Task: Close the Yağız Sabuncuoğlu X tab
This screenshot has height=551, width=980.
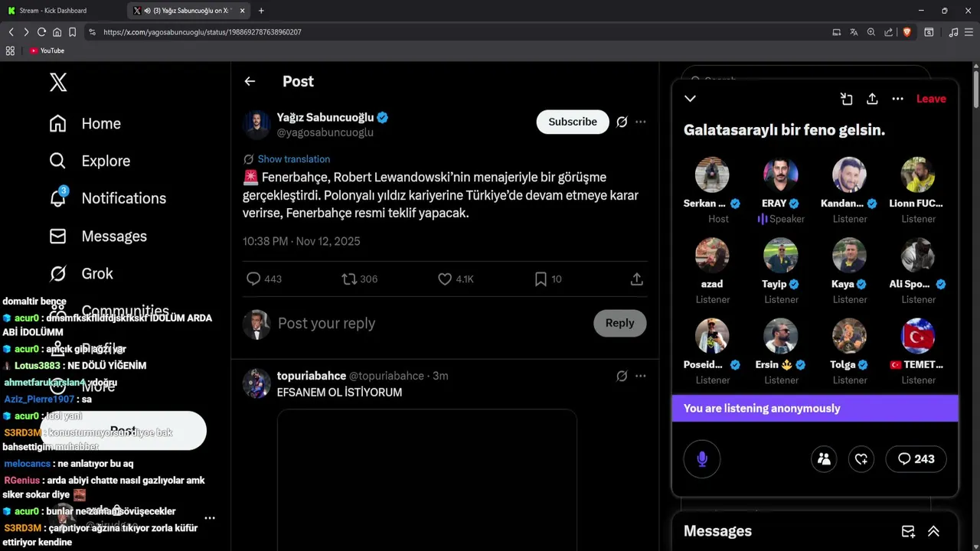Action: click(x=242, y=11)
